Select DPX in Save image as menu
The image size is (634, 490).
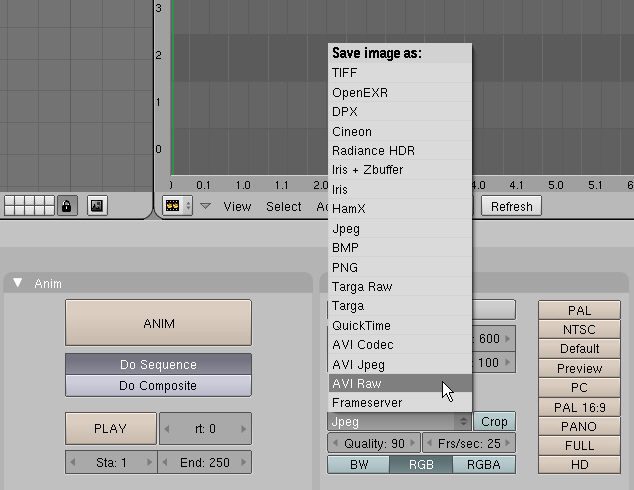pyautogui.click(x=400, y=112)
